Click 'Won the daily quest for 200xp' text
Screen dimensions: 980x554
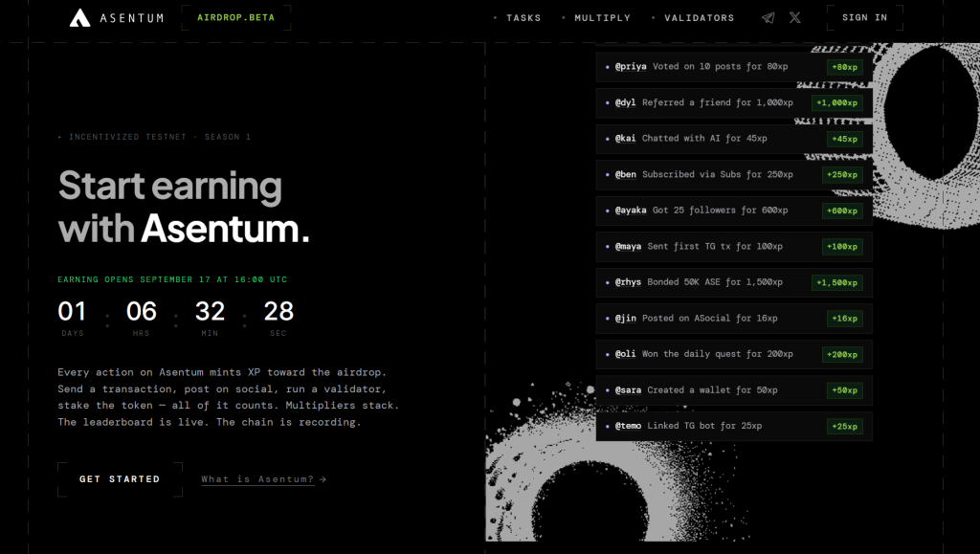pos(718,354)
